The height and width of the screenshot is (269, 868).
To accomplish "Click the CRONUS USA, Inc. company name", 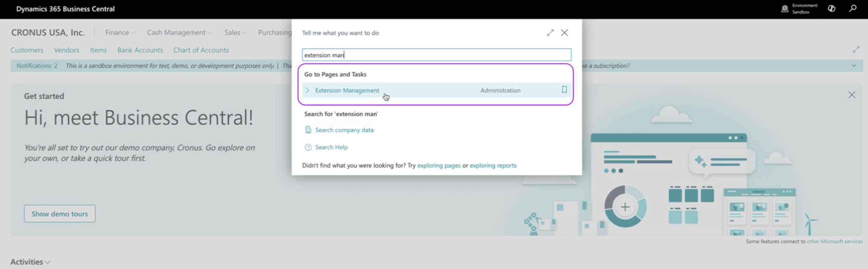I will point(48,32).
